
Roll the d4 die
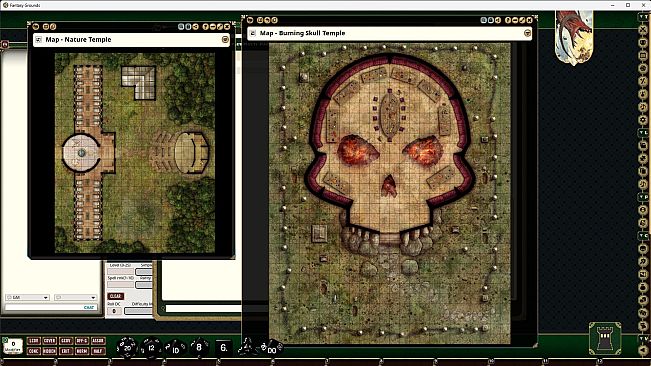pyautogui.click(x=247, y=346)
